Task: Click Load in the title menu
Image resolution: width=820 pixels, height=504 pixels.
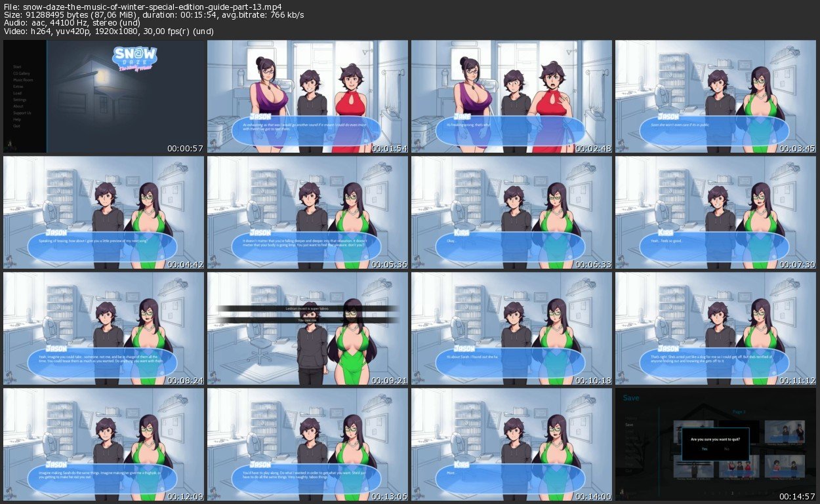Action: (17, 93)
